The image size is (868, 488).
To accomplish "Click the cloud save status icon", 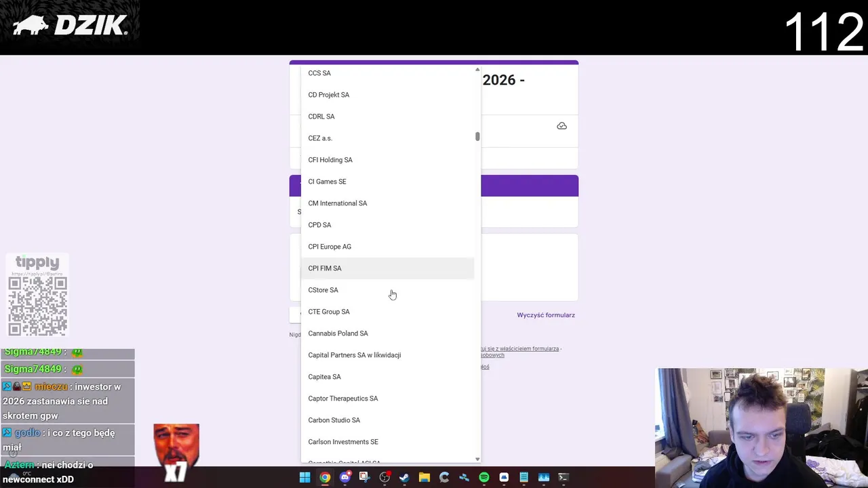I will pos(561,126).
